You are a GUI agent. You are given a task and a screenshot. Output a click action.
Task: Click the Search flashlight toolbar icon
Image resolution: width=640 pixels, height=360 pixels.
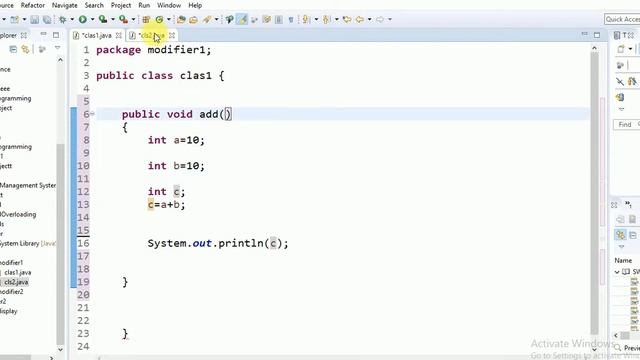click(x=207, y=19)
